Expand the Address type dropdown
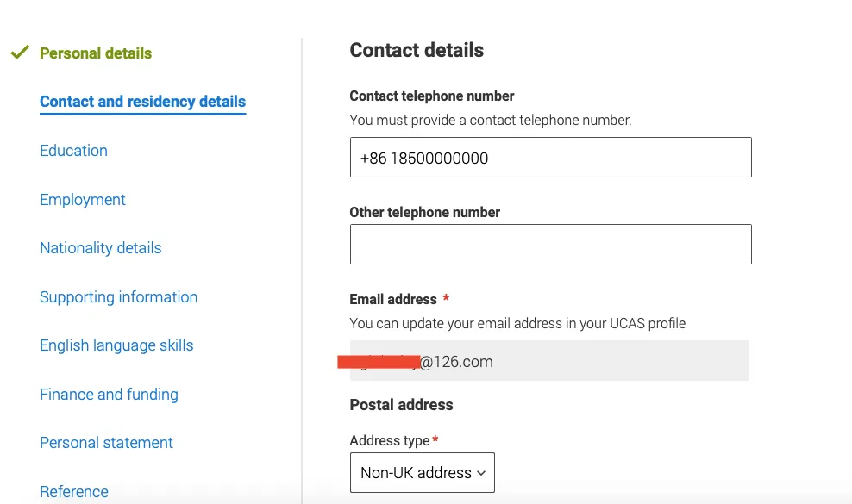 click(x=423, y=472)
